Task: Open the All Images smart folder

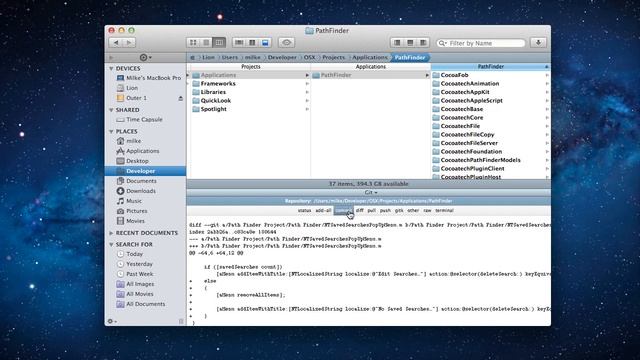Action: [136, 284]
